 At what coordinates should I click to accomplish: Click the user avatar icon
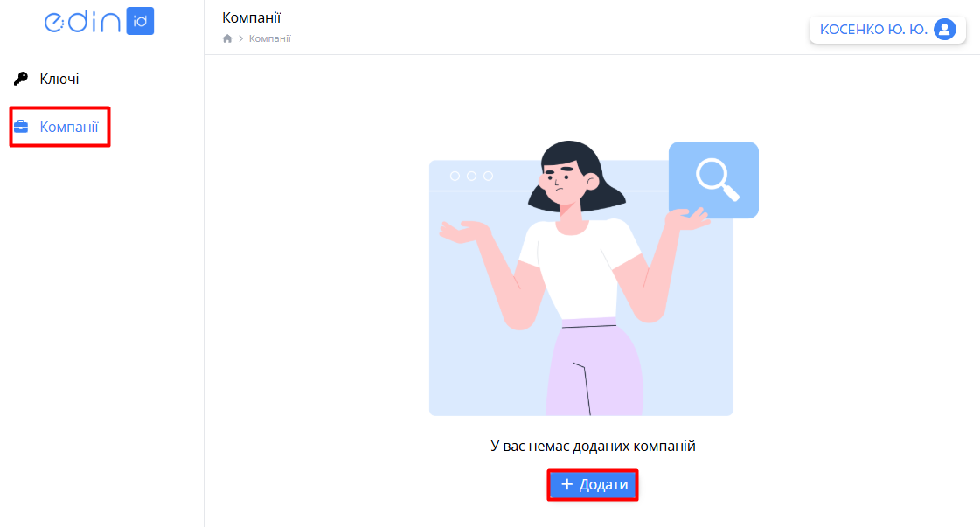click(945, 30)
